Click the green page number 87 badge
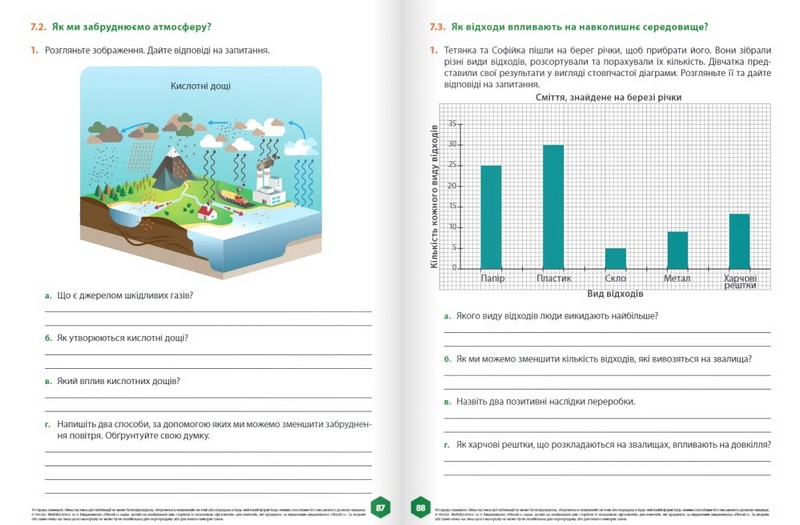 pos(381,507)
